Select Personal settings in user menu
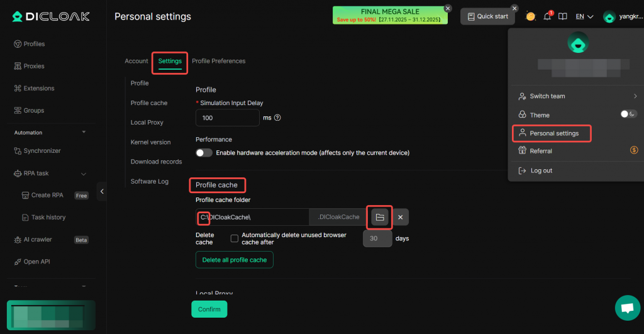Image resolution: width=644 pixels, height=334 pixels. click(x=553, y=133)
